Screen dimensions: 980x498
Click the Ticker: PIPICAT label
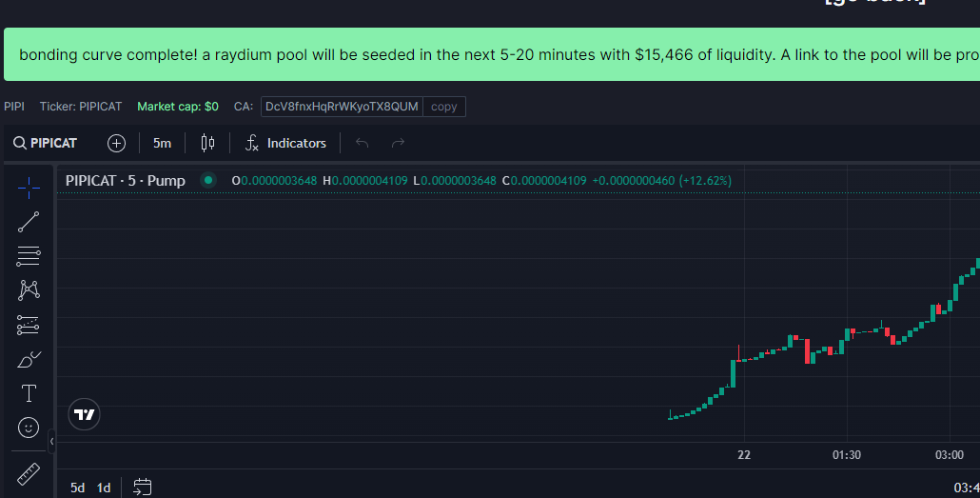81,107
